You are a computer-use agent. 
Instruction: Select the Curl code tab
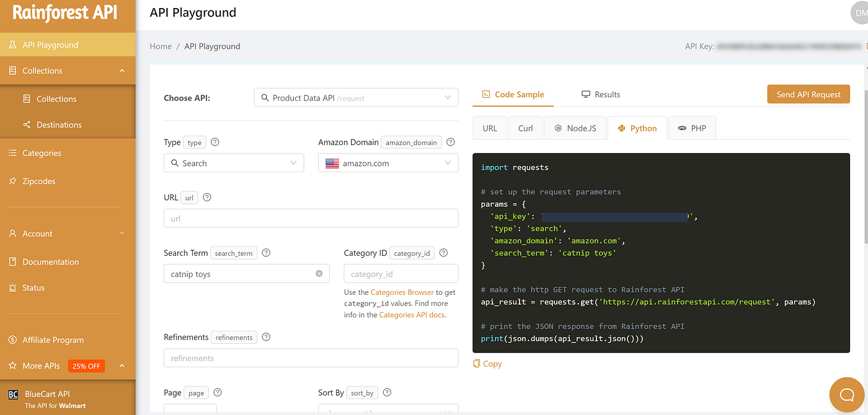[526, 128]
